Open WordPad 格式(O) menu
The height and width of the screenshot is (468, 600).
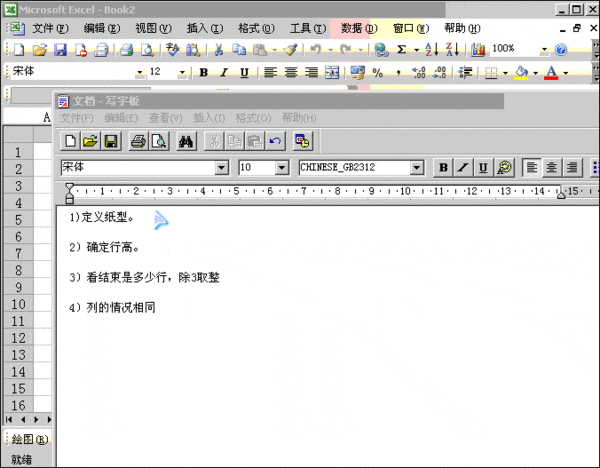pyautogui.click(x=253, y=118)
